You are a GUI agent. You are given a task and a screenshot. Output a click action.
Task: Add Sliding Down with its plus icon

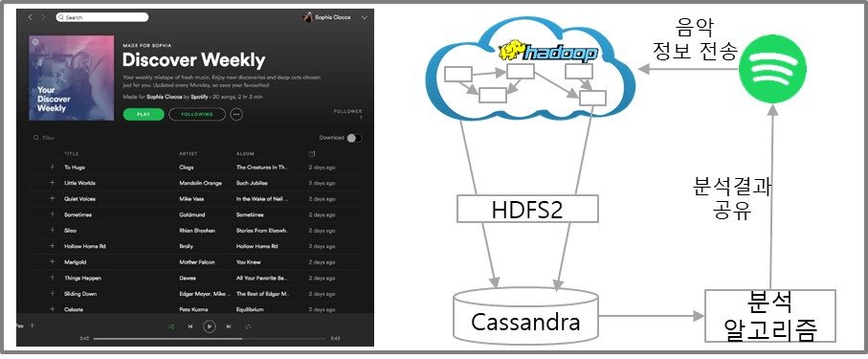[53, 294]
